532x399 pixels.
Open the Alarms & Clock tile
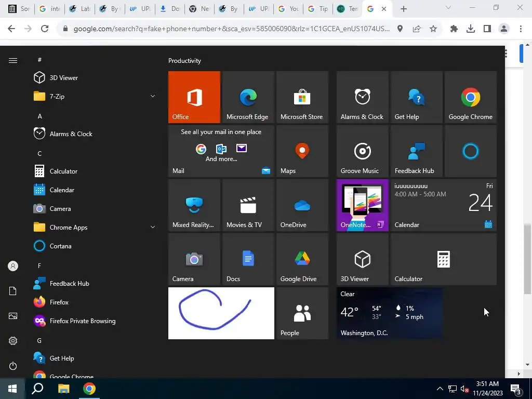pyautogui.click(x=362, y=97)
